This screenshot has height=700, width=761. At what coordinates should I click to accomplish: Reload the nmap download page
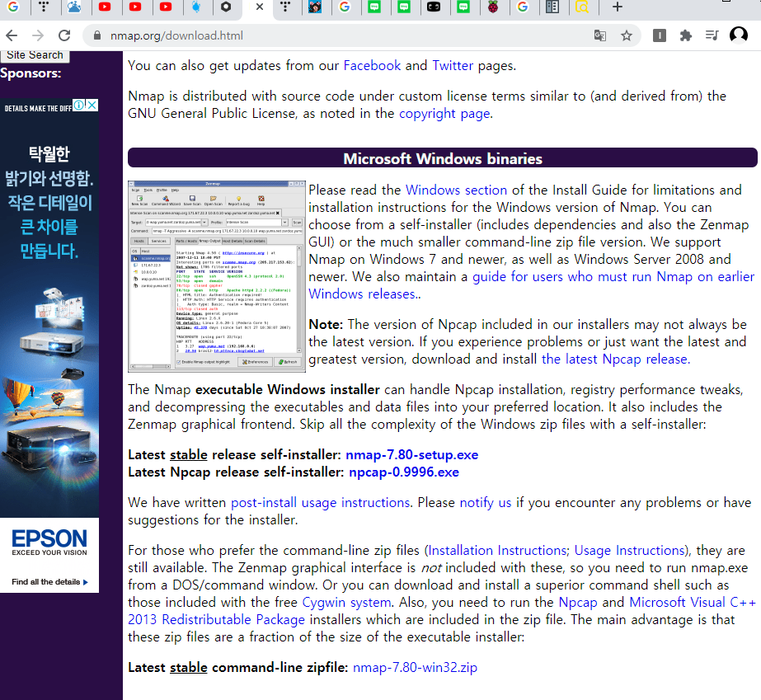(64, 35)
